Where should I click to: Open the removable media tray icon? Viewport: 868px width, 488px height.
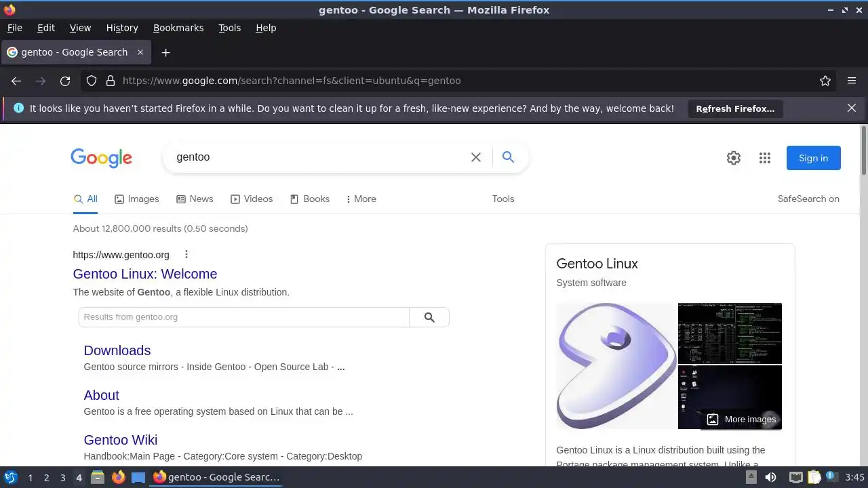[751, 478]
